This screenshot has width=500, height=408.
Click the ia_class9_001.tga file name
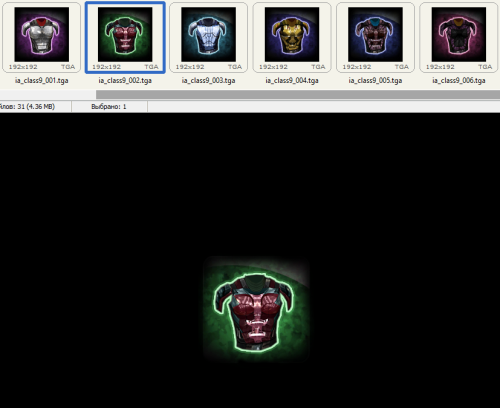[42, 81]
